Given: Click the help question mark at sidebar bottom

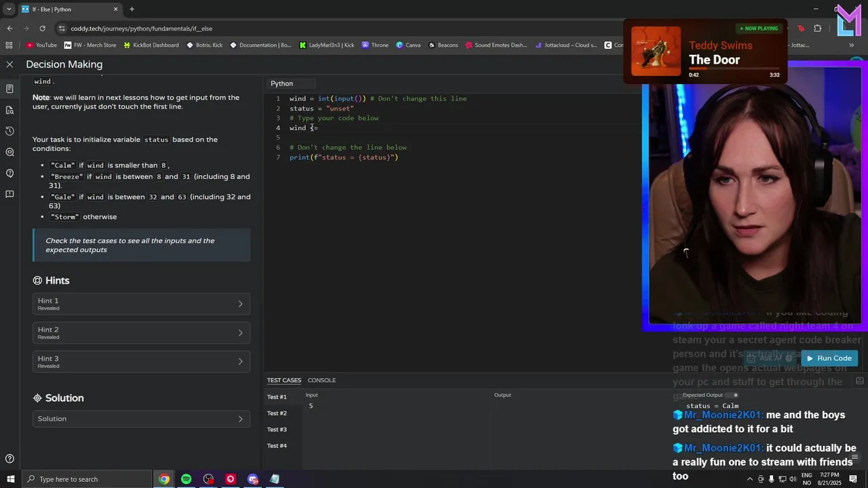Looking at the screenshot, I should coord(9,459).
